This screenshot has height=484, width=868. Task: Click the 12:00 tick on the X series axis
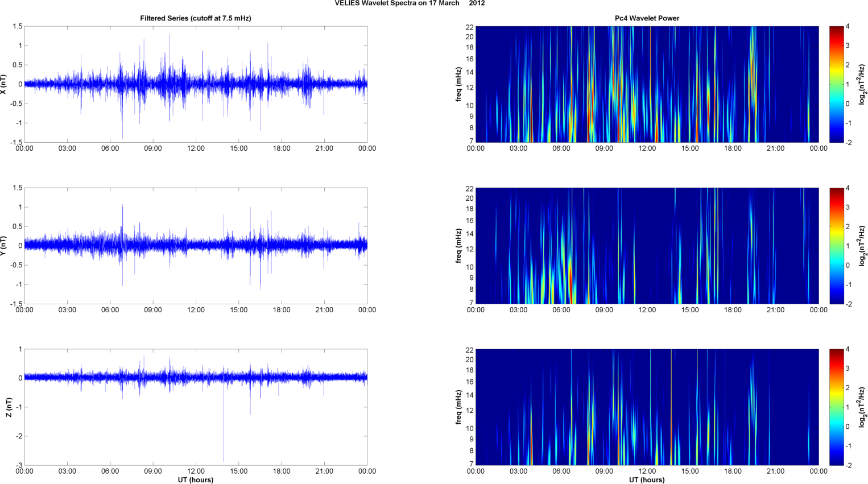[x=196, y=148]
